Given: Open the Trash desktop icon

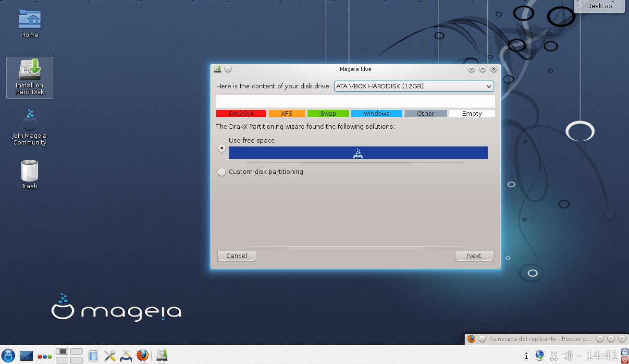Looking at the screenshot, I should tap(29, 174).
